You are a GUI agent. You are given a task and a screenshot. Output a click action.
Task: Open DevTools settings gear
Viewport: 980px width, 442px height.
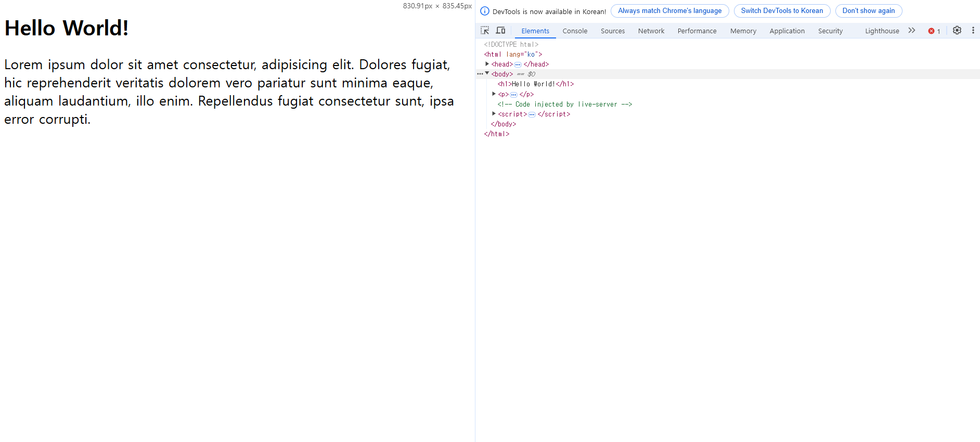(x=957, y=31)
